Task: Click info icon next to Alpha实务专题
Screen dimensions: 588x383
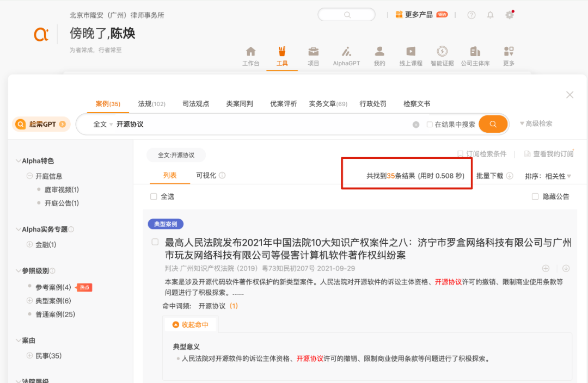Action: point(71,230)
